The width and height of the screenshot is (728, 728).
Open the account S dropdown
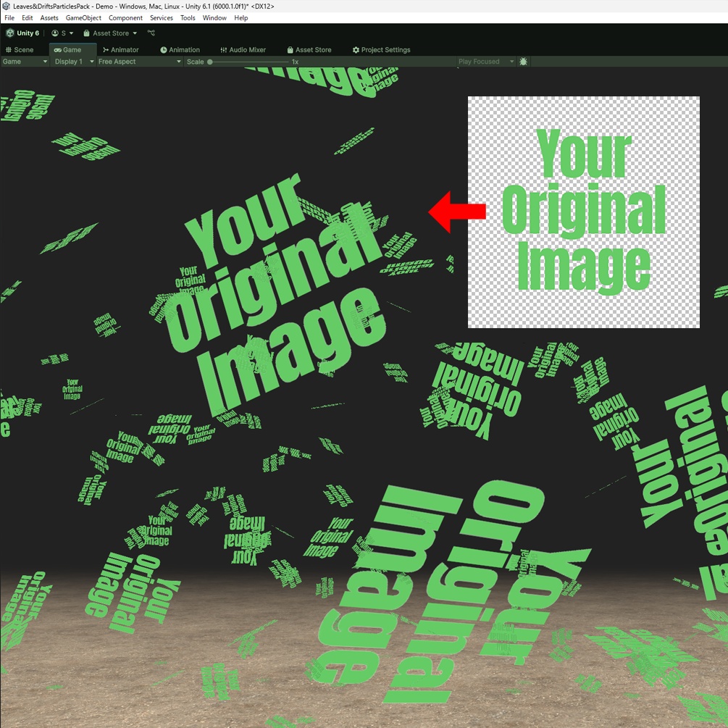62,33
